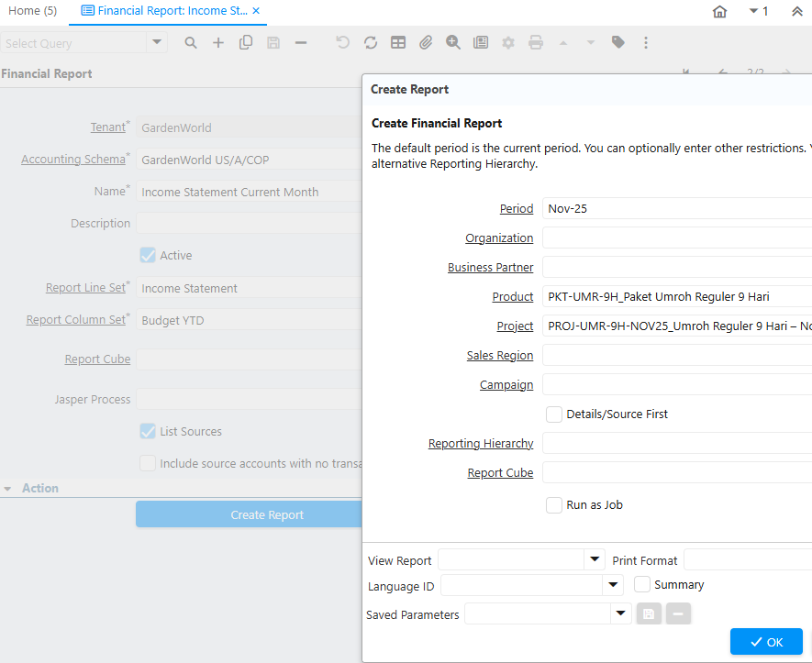Enable the Details/Source First checkbox
The height and width of the screenshot is (663, 812).
click(x=554, y=414)
